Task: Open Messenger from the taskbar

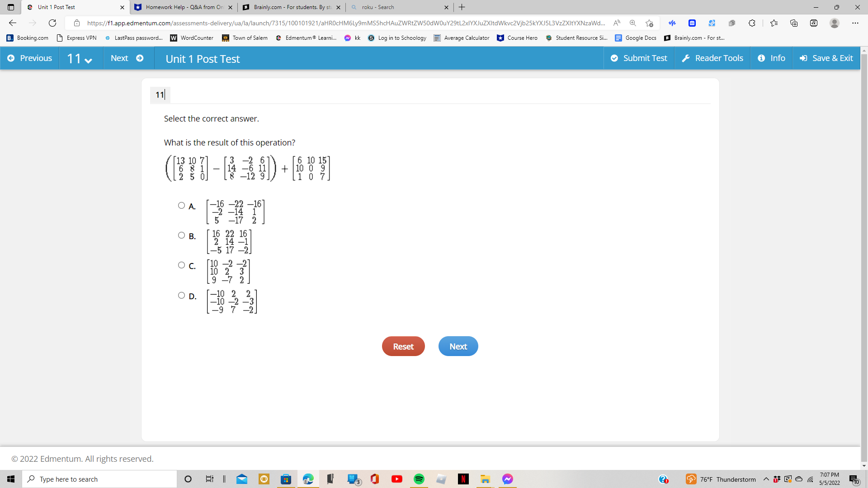Action: pos(507,479)
